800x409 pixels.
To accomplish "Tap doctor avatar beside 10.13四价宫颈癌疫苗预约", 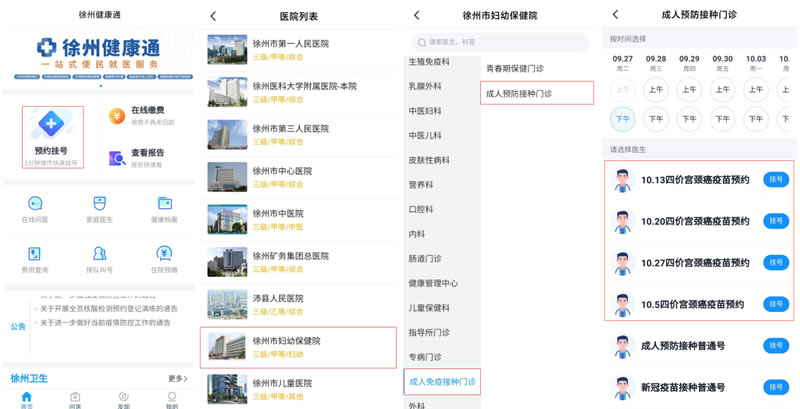I will [622, 180].
